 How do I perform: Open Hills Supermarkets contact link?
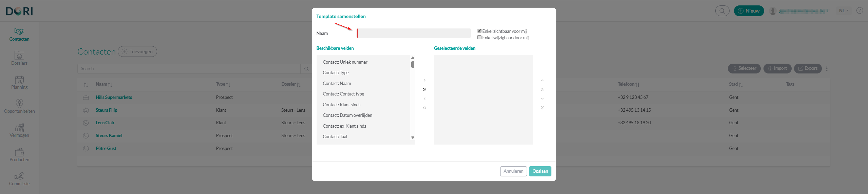click(114, 98)
